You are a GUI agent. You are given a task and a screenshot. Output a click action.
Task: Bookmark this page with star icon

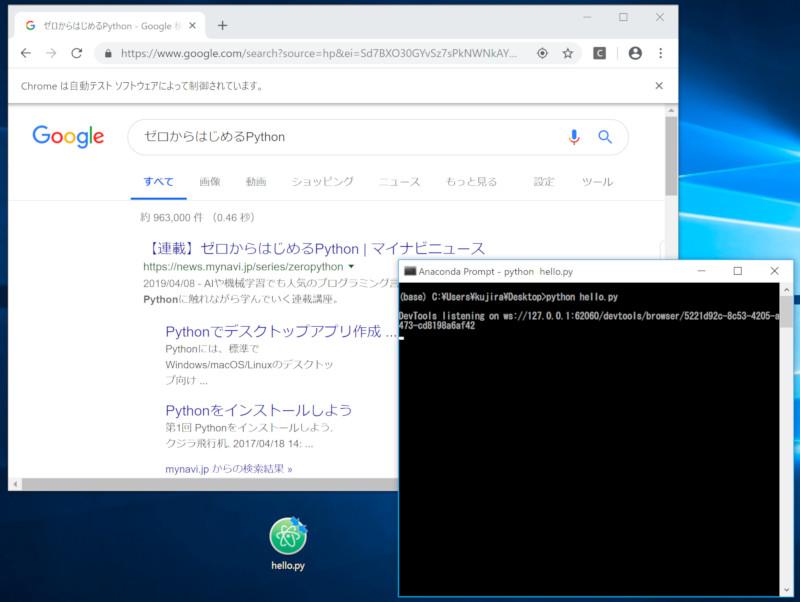tap(568, 53)
